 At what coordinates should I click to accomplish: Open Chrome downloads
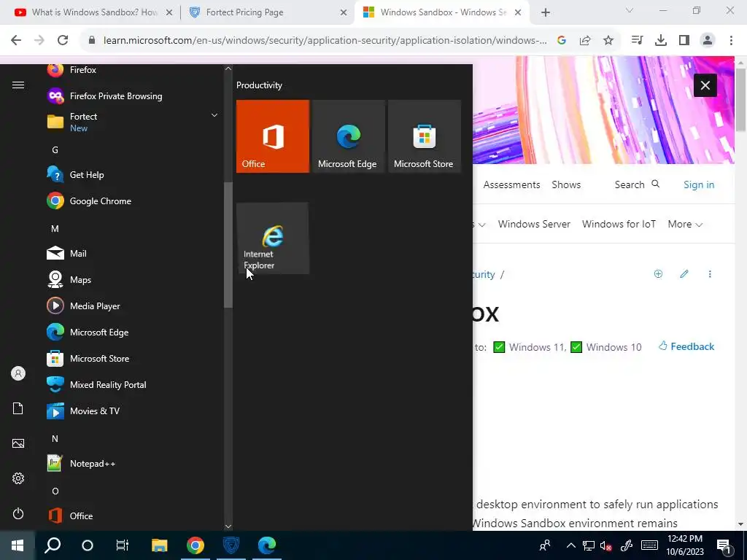661,41
